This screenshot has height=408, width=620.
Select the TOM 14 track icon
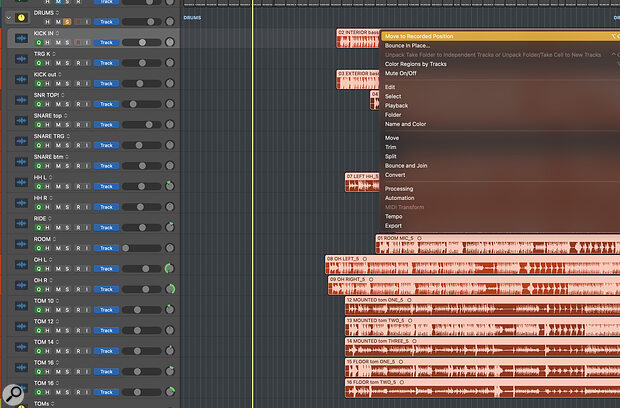click(21, 347)
